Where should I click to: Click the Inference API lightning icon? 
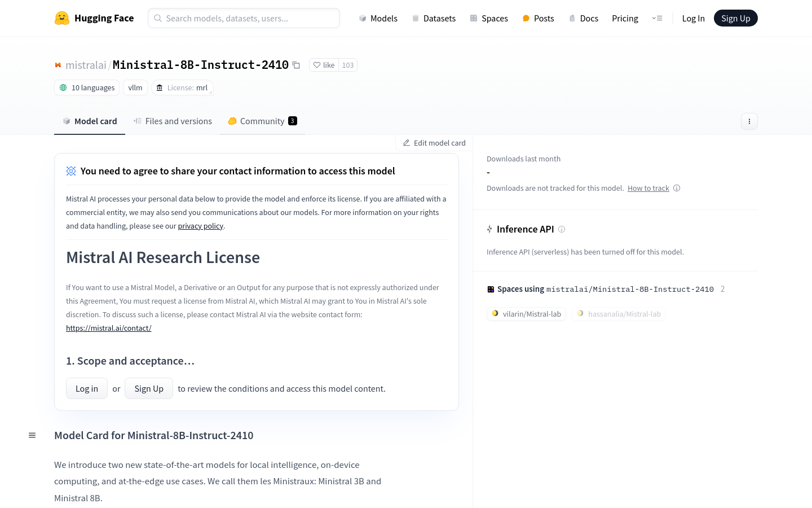(x=489, y=229)
